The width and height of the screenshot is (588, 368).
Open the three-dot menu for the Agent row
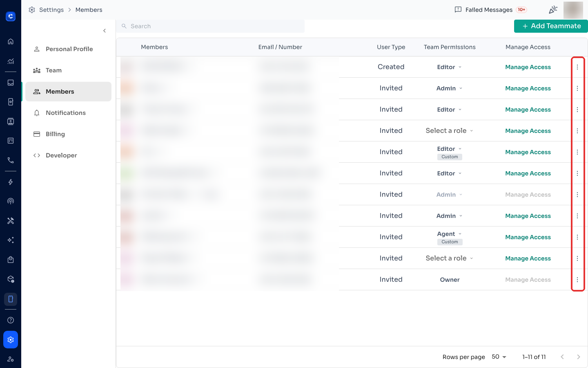coord(577,237)
